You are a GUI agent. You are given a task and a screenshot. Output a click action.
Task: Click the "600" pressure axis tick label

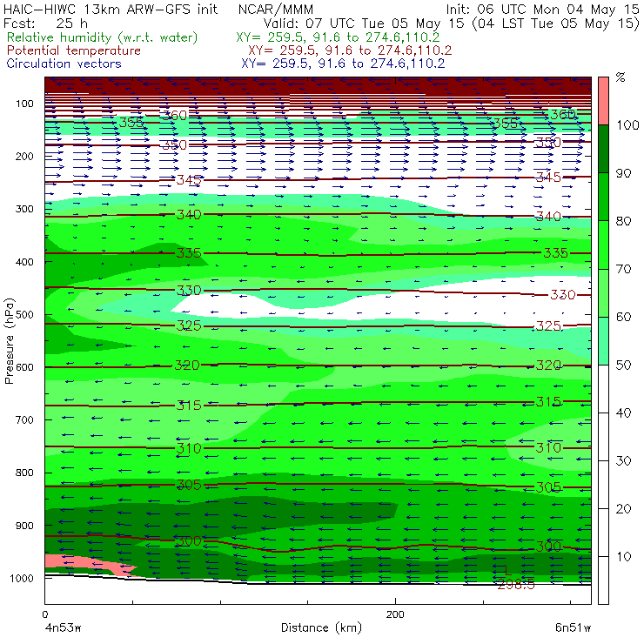24,367
